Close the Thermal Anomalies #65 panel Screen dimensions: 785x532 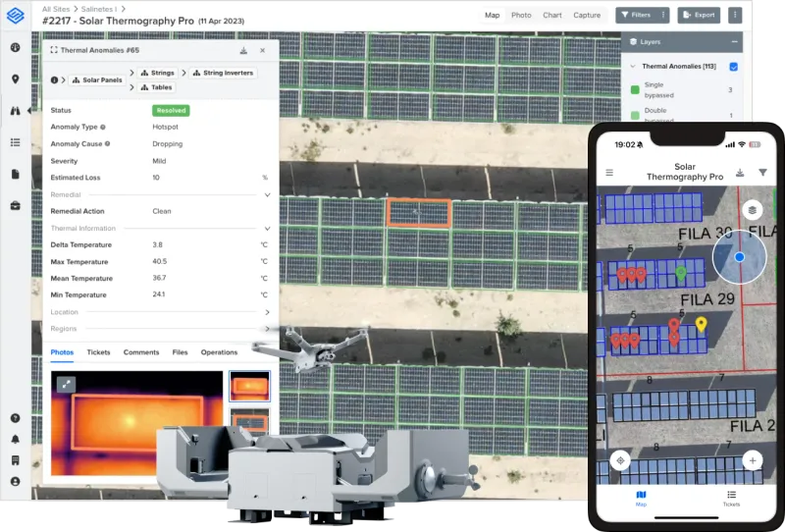point(263,51)
